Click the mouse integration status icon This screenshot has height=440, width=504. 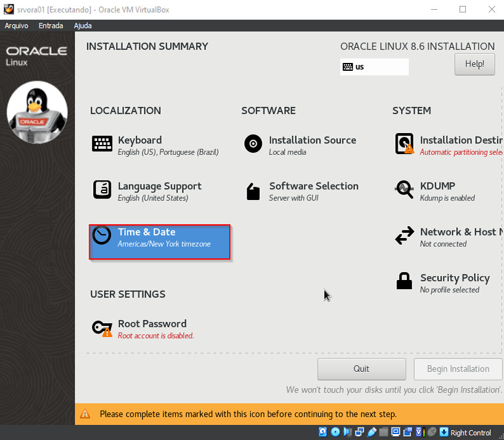point(432,432)
